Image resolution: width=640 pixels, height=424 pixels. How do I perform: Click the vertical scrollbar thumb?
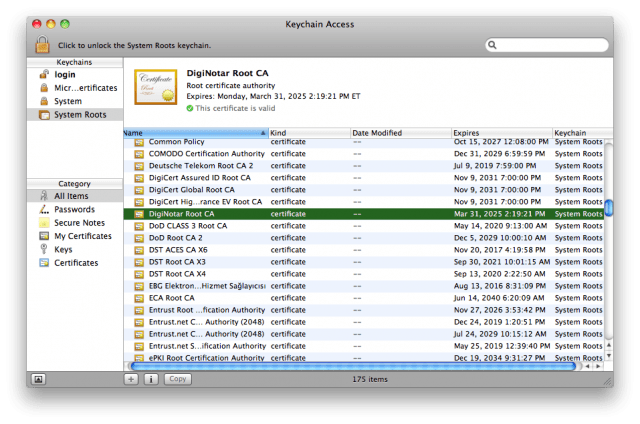[x=609, y=208]
